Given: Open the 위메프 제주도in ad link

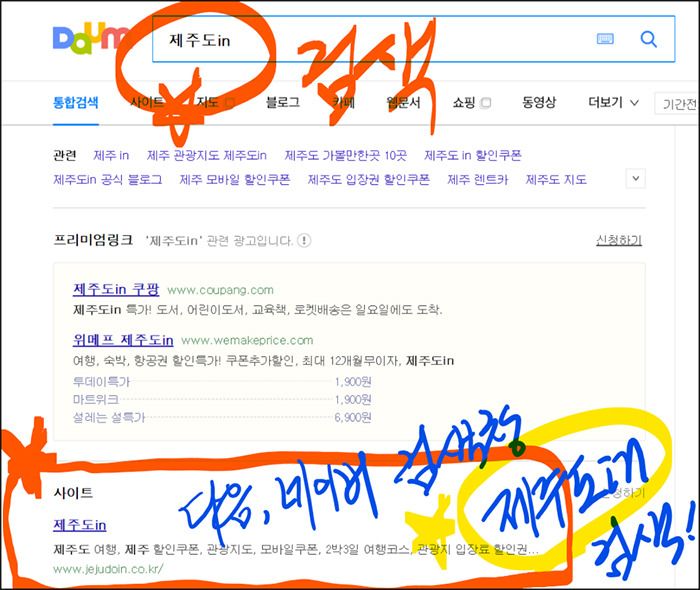Looking at the screenshot, I should [123, 340].
